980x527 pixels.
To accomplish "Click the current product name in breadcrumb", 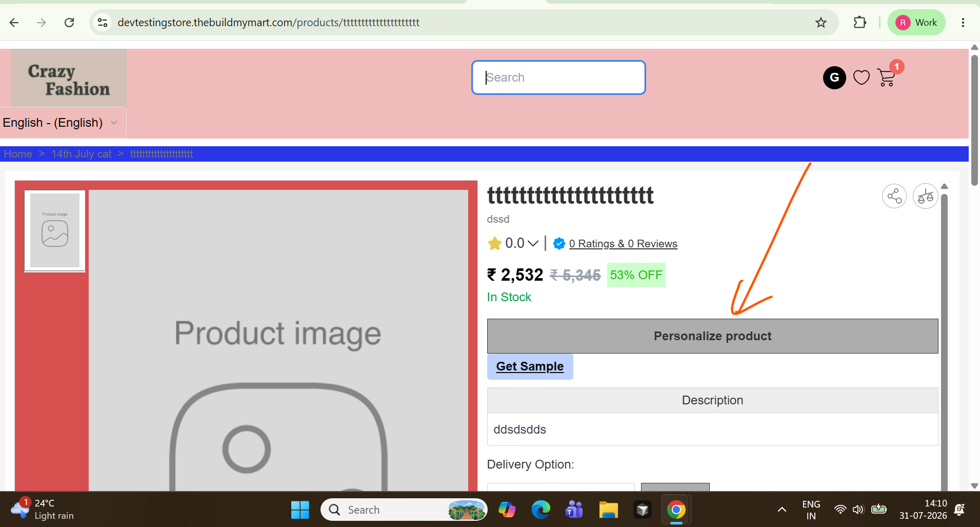I will pos(162,154).
